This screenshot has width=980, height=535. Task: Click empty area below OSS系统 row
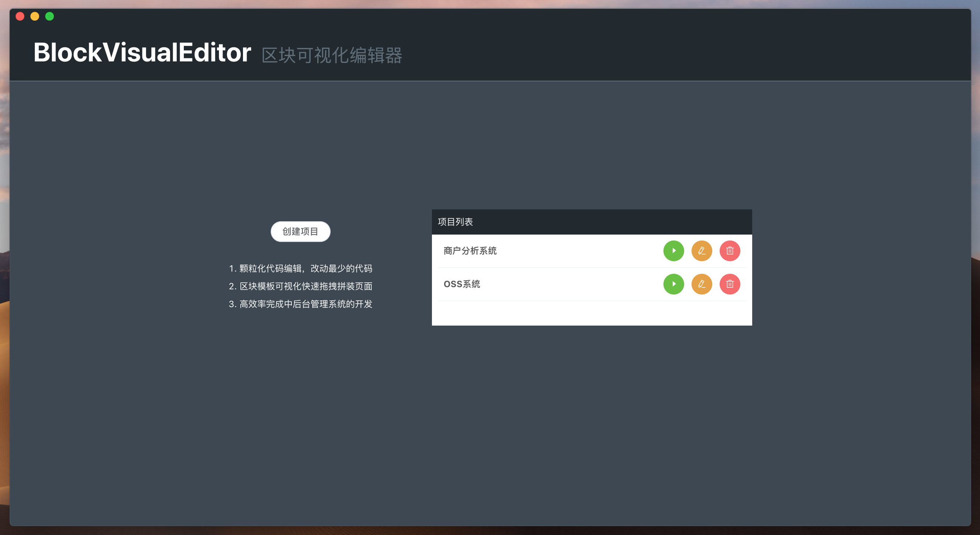591,313
